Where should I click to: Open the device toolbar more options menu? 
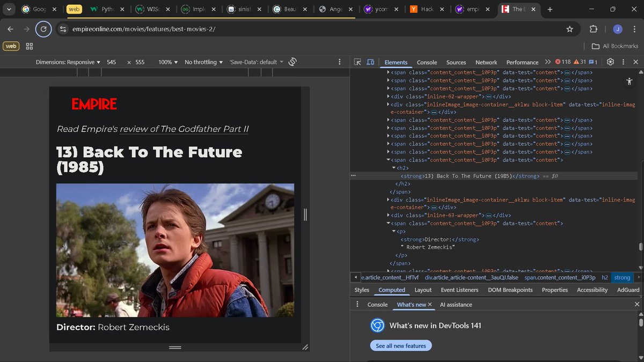(x=340, y=62)
